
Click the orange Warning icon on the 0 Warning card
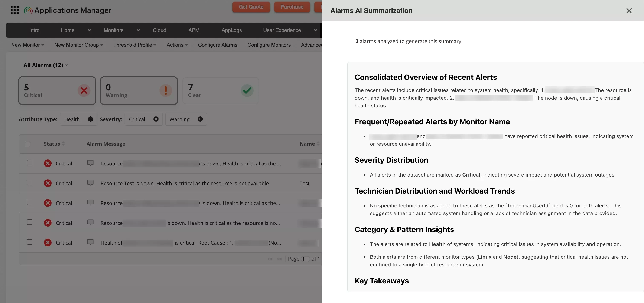[x=166, y=90]
